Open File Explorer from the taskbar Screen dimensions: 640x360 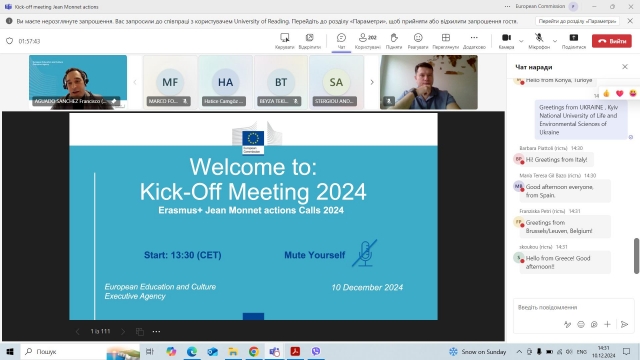233,351
